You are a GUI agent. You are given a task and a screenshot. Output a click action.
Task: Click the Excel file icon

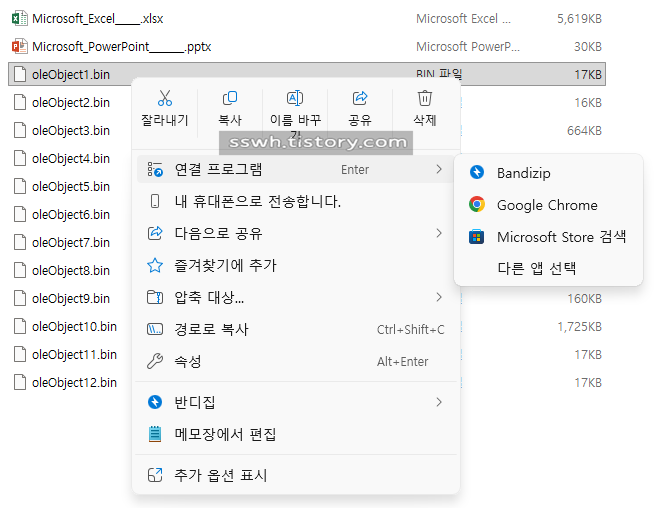tap(19, 19)
